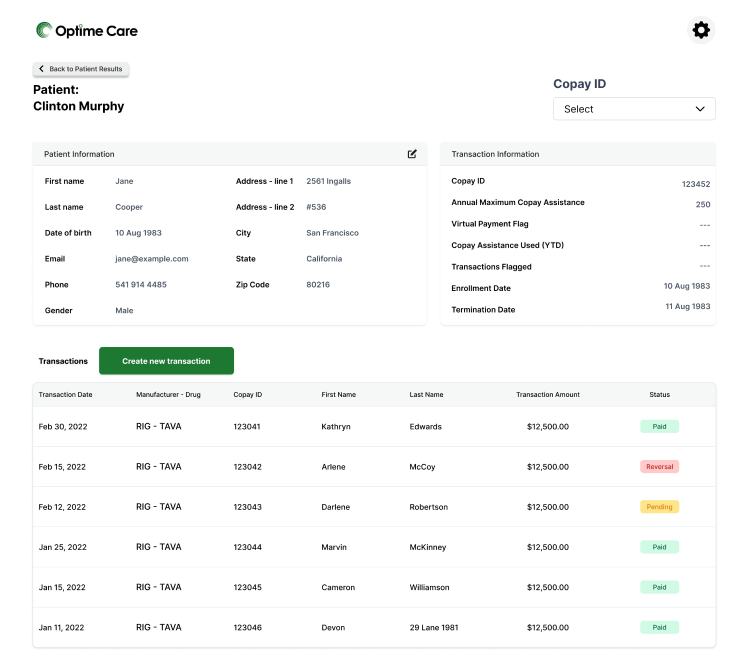The width and height of the screenshot is (749, 669).
Task: Open the Feb 15, 2022 transaction row
Action: pos(63,467)
